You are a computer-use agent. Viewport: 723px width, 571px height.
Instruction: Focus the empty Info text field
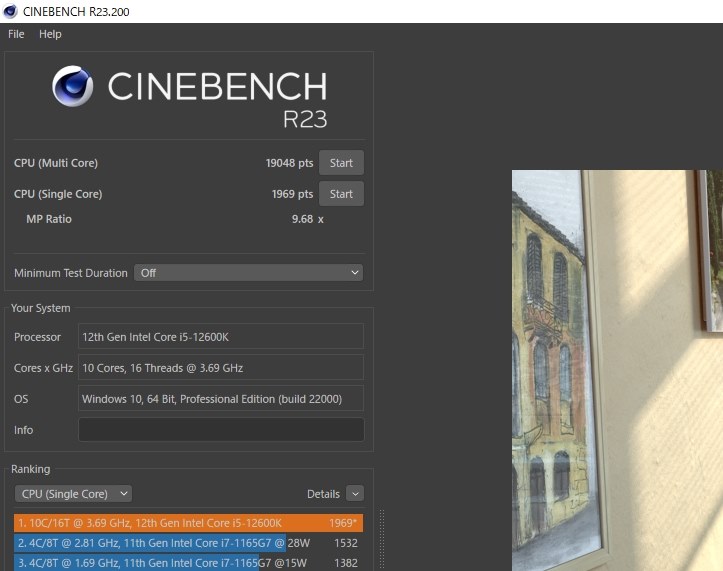[220, 430]
